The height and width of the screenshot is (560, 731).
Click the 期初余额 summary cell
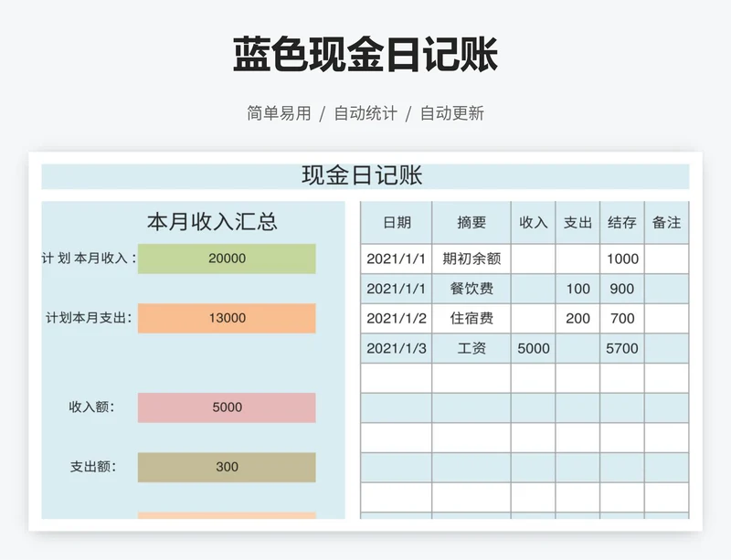pyautogui.click(x=471, y=259)
